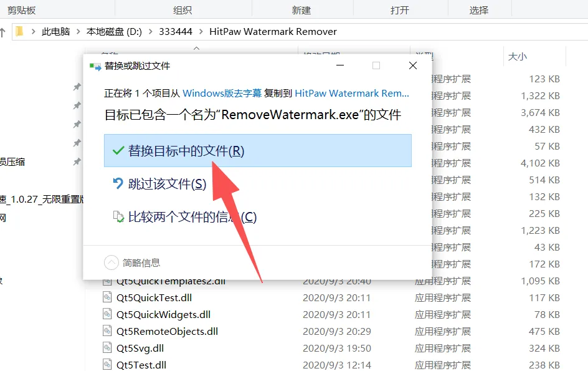
Task: Select Qt5QuickWidgets.dll file name
Action: (x=163, y=315)
